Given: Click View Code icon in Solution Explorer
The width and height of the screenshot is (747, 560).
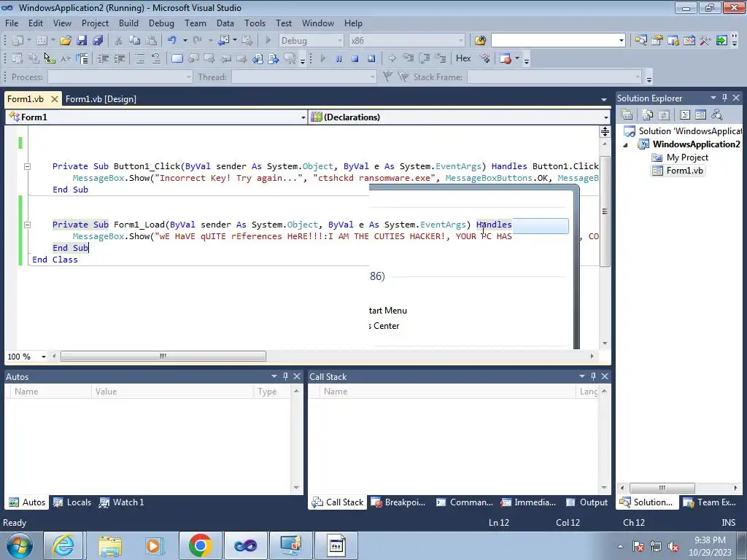Looking at the screenshot, I should pyautogui.click(x=684, y=114).
